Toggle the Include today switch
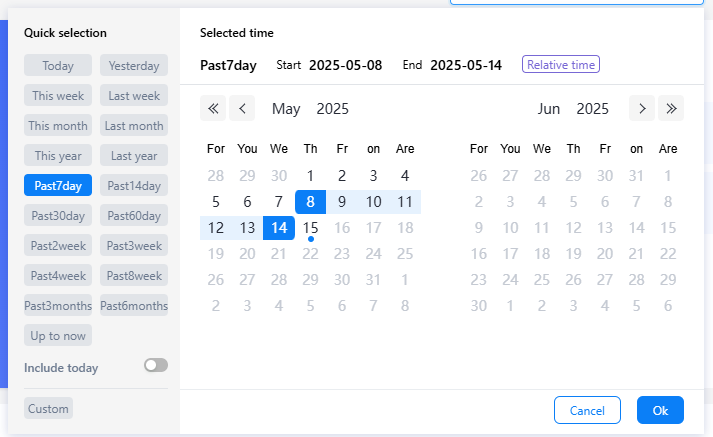 (x=155, y=366)
